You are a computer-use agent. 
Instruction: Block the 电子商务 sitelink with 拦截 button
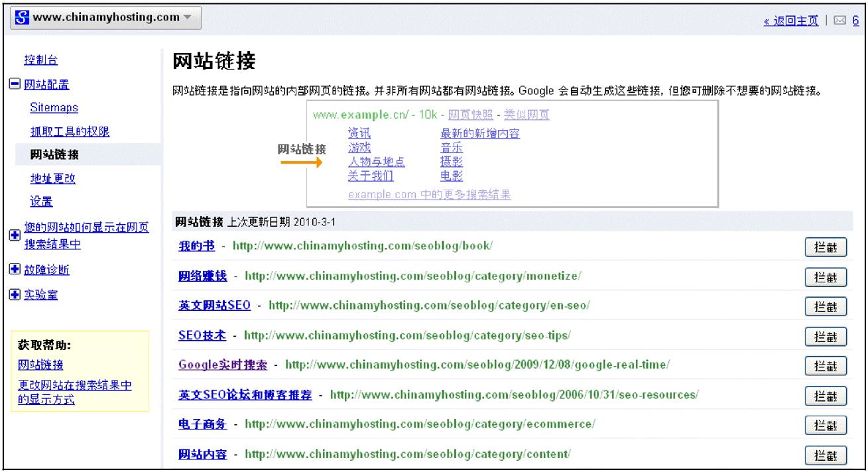pyautogui.click(x=826, y=426)
